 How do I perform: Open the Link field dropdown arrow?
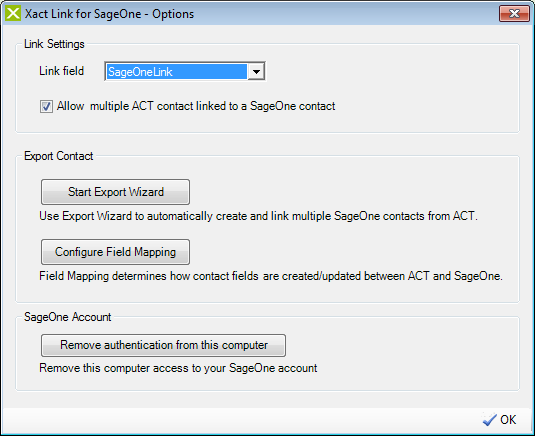(256, 72)
